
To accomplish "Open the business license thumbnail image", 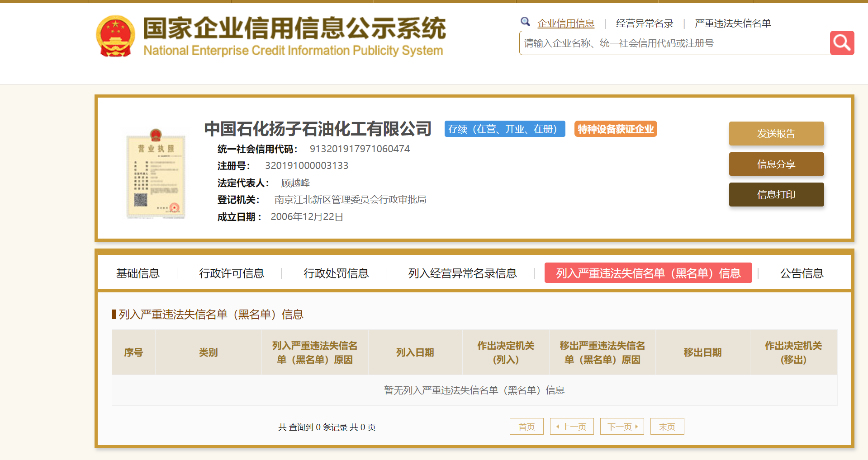I will (x=156, y=174).
